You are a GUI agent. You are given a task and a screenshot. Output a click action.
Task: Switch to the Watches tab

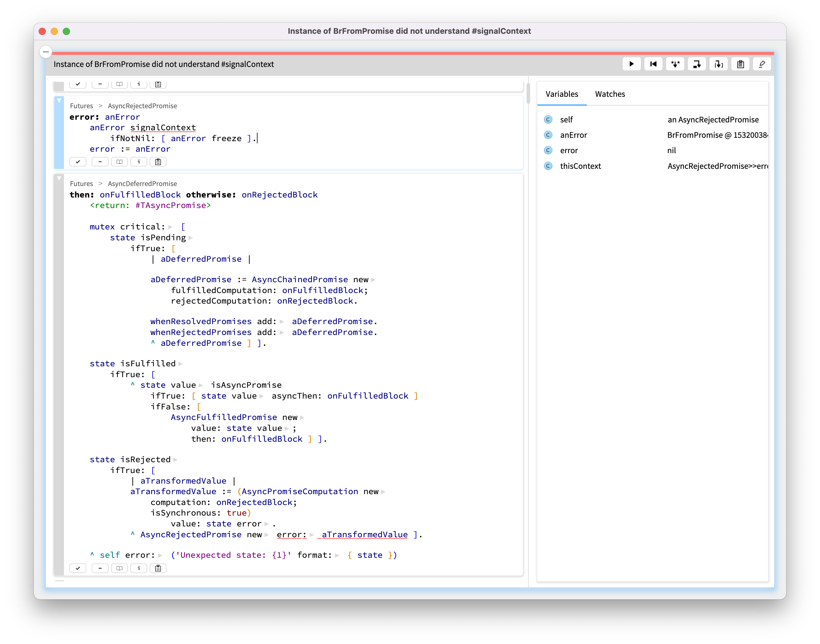pos(610,94)
